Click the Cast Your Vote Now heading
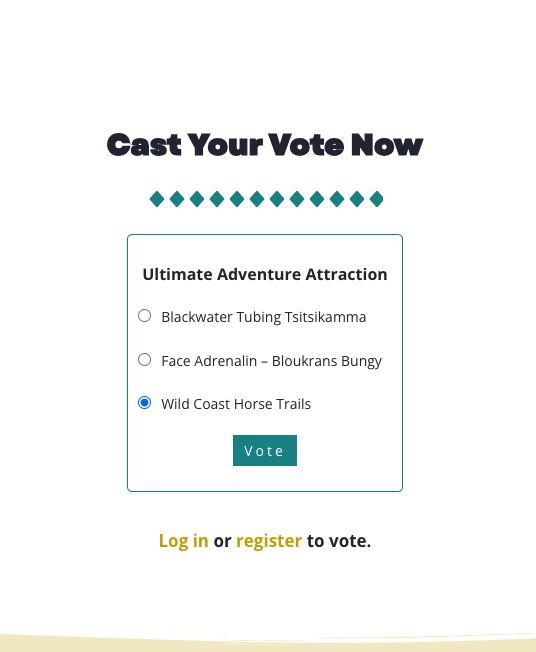536x652 pixels. (265, 145)
